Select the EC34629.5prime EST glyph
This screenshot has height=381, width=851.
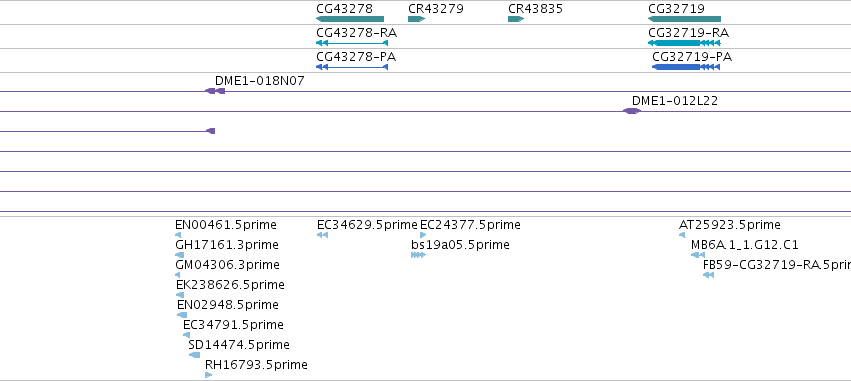point(322,235)
